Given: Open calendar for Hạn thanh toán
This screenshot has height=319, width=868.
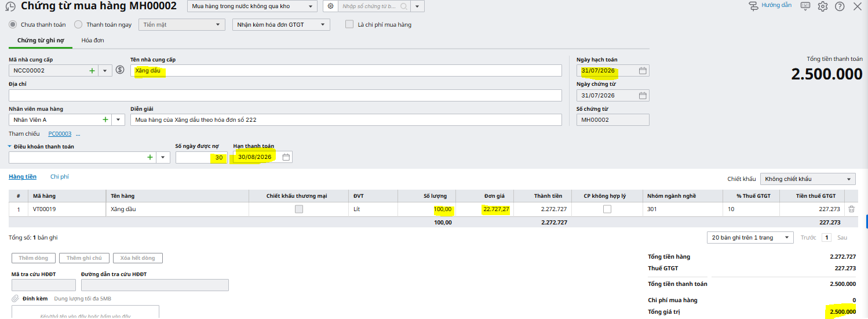Looking at the screenshot, I should pyautogui.click(x=286, y=157).
